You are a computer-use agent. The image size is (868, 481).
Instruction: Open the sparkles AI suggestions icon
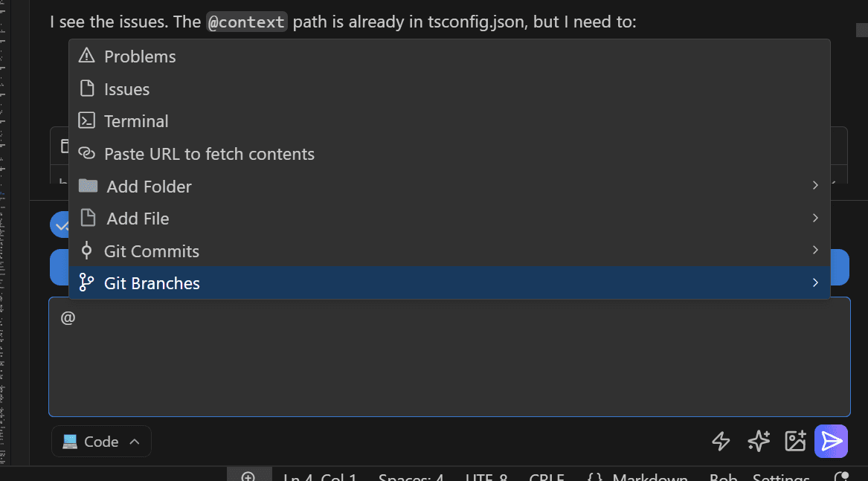(x=758, y=441)
